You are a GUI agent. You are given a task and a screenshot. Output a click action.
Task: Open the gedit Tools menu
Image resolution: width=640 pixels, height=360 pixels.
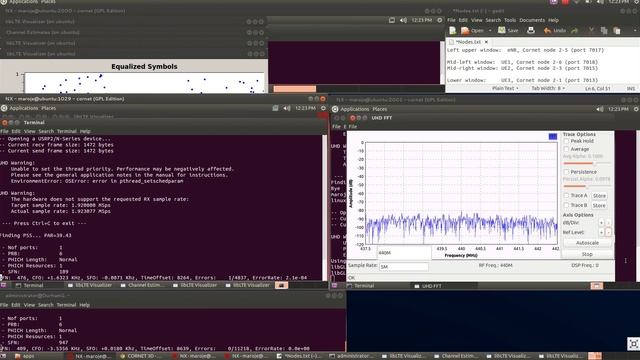(510, 20)
